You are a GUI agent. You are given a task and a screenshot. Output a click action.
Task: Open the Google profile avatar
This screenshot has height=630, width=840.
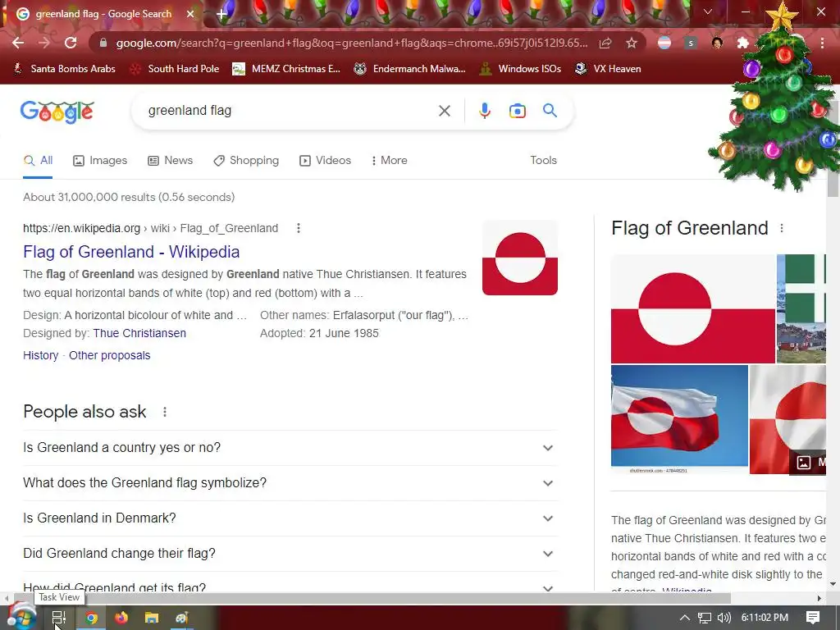tap(717, 43)
